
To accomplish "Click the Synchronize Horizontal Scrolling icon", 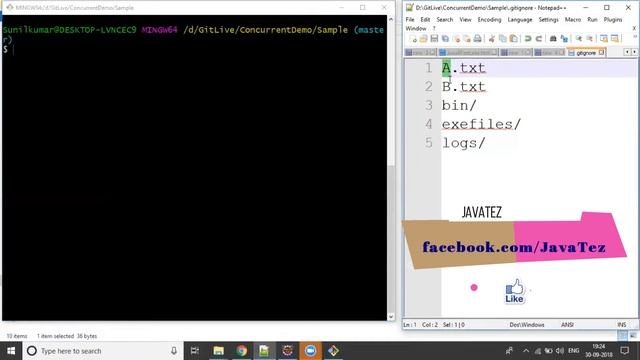I will pos(615,39).
